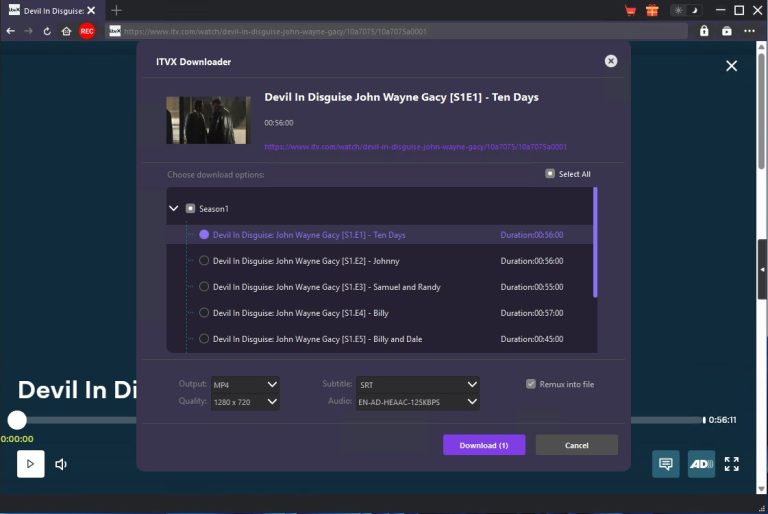Go to the home page icon
768x514 pixels.
pos(66,31)
